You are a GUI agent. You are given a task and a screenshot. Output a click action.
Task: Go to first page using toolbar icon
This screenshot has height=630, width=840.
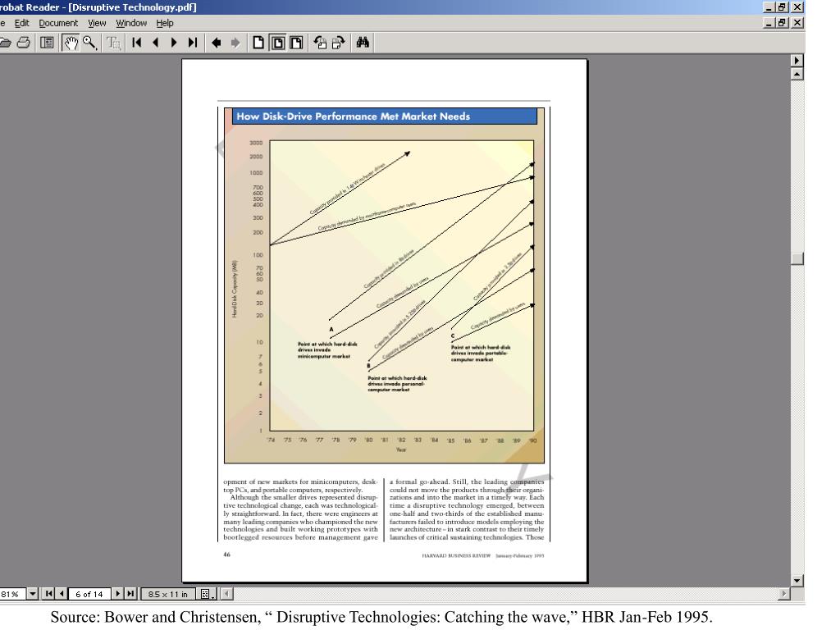137,43
